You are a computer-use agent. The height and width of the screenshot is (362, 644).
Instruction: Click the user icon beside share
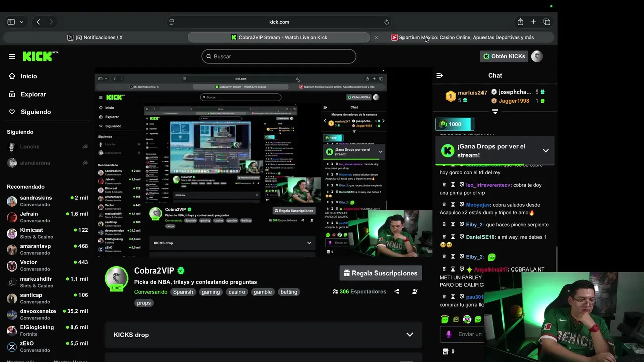coord(415,291)
